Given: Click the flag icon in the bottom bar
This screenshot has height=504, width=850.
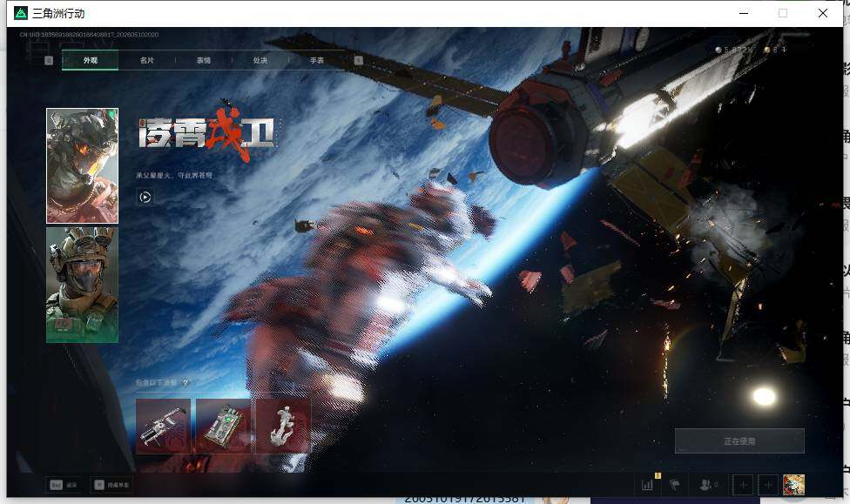Looking at the screenshot, I should tap(675, 485).
